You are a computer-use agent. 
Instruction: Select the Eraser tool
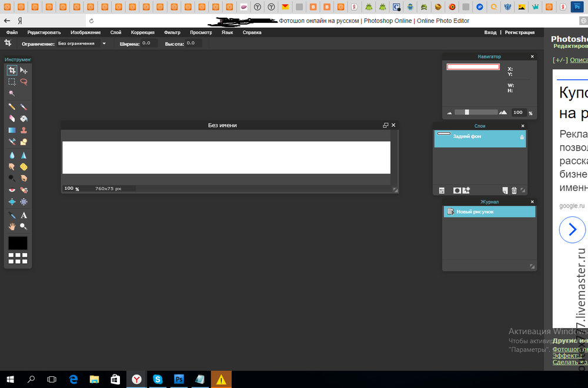(12, 119)
